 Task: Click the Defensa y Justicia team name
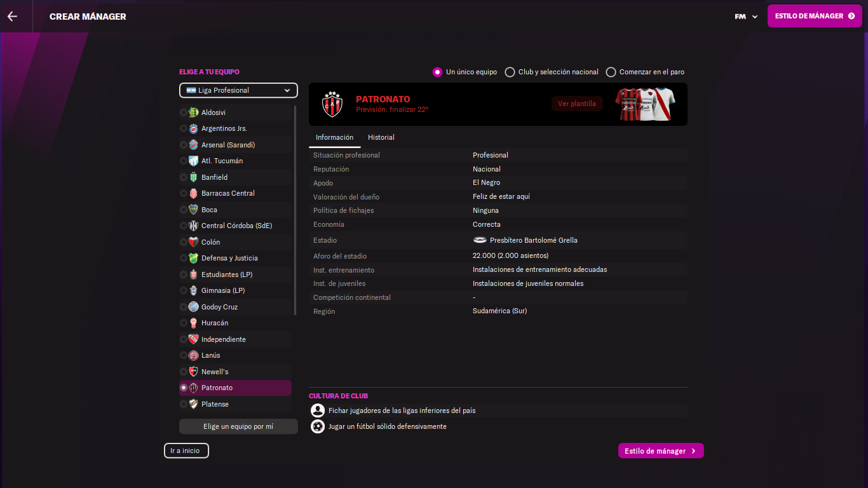coord(229,258)
